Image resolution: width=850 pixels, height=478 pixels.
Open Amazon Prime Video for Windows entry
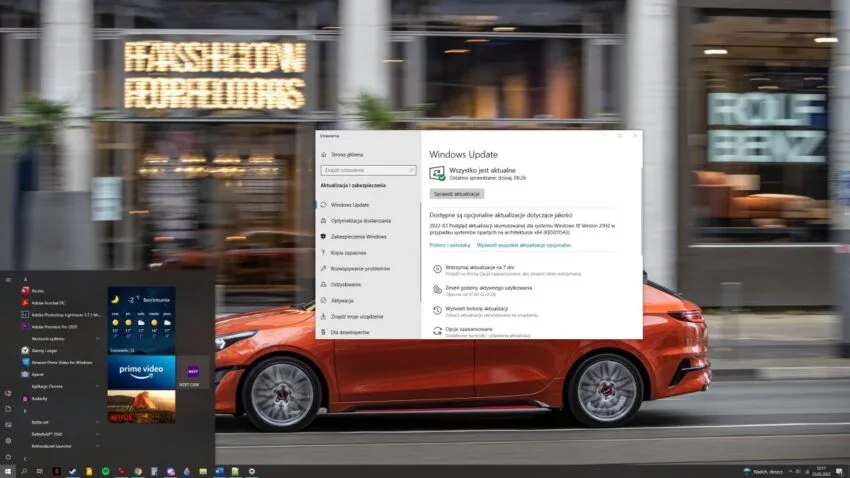coord(57,362)
